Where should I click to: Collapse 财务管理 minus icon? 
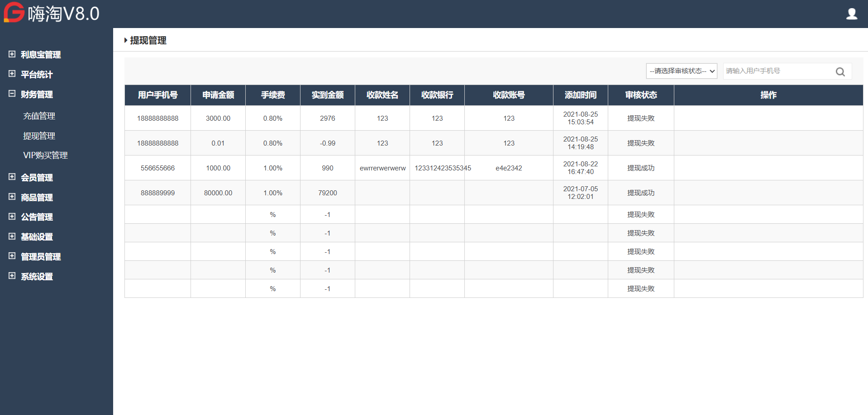click(12, 94)
